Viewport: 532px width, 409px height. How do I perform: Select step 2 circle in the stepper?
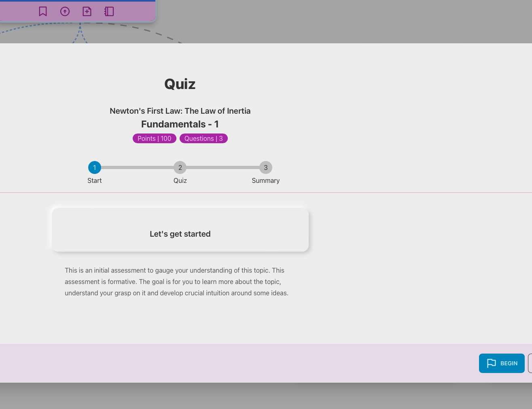(180, 167)
